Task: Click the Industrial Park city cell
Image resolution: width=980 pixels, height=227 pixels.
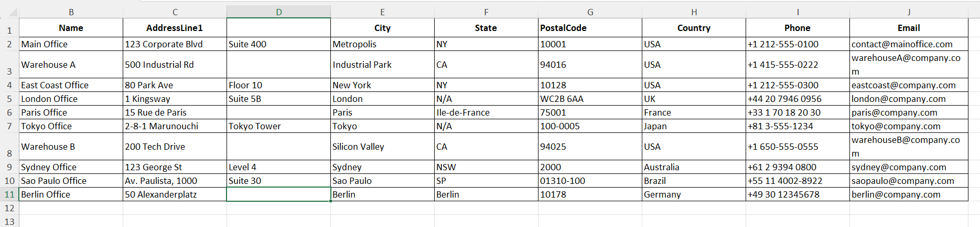Action: click(x=382, y=65)
